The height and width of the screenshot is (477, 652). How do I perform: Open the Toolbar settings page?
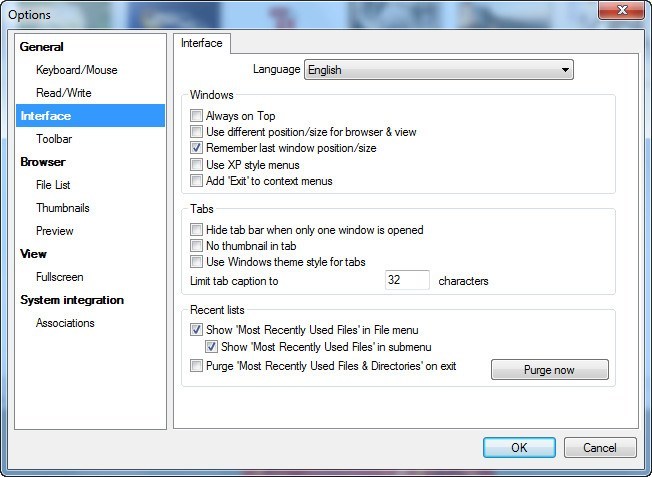point(54,139)
